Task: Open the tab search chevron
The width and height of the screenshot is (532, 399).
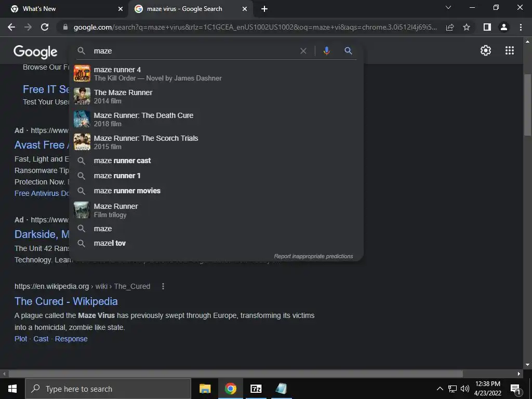Action: click(x=448, y=7)
